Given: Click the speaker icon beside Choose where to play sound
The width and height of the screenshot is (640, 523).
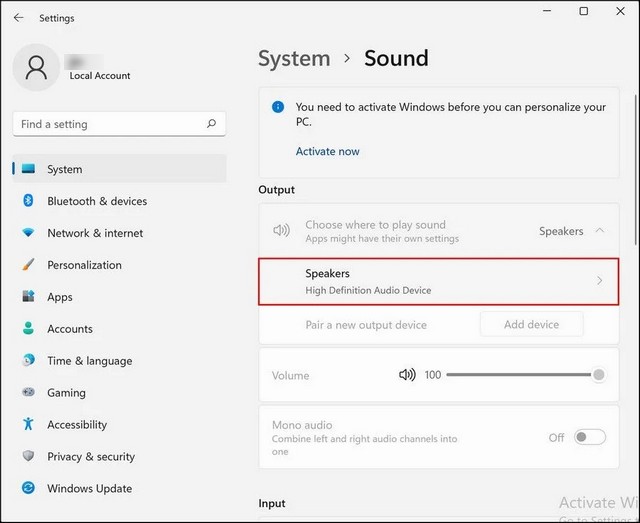Looking at the screenshot, I should 281,230.
